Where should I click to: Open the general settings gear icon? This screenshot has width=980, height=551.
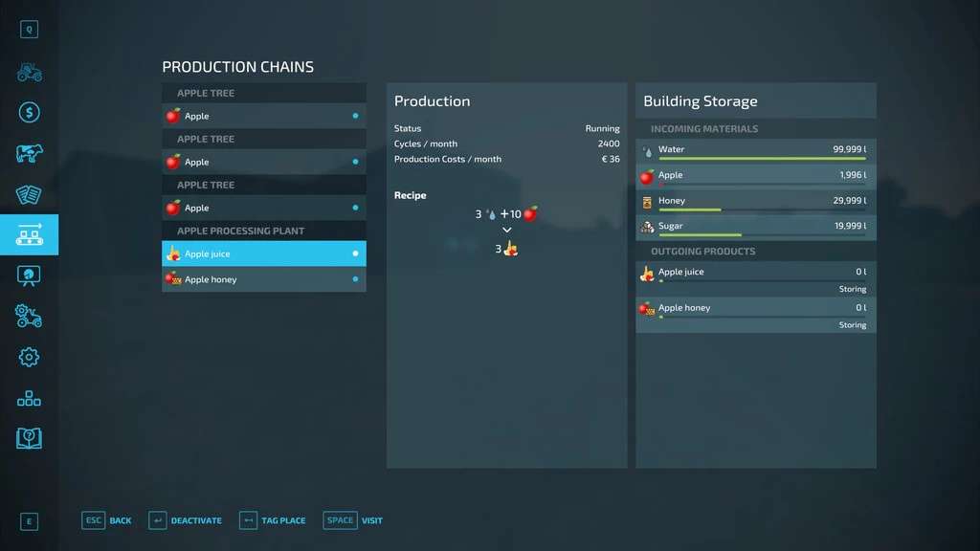click(29, 357)
